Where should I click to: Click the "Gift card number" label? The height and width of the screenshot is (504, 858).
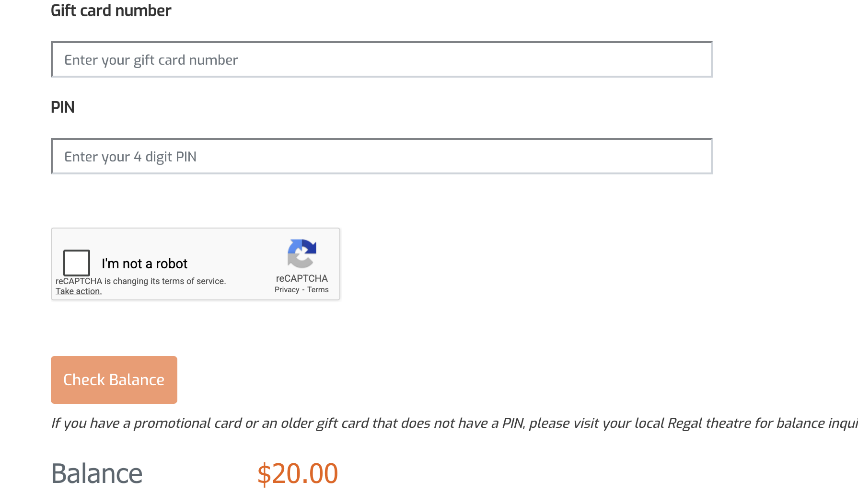tap(111, 11)
